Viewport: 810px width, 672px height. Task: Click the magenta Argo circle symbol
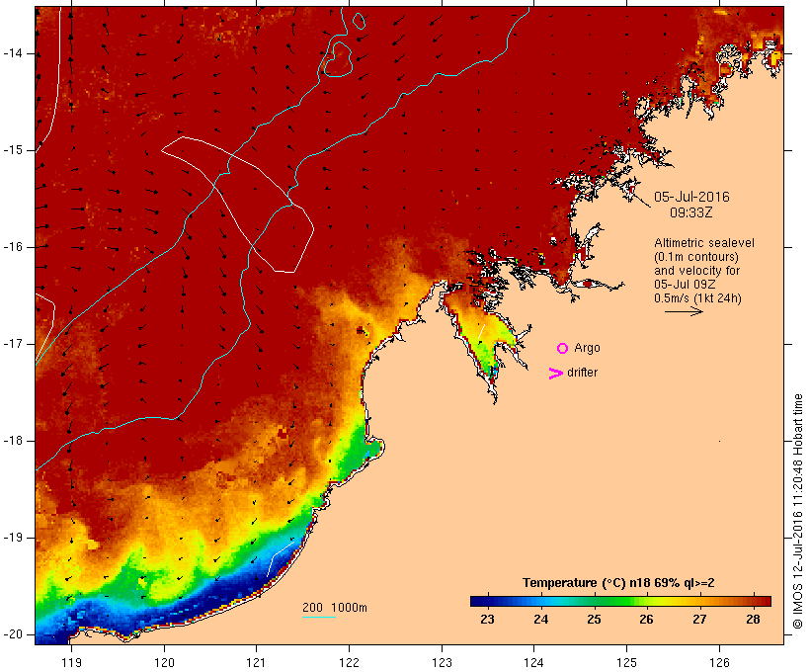pos(563,349)
